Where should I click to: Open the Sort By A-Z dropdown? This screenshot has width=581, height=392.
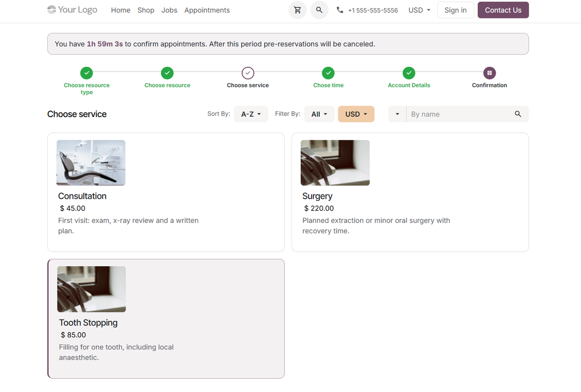tap(251, 114)
